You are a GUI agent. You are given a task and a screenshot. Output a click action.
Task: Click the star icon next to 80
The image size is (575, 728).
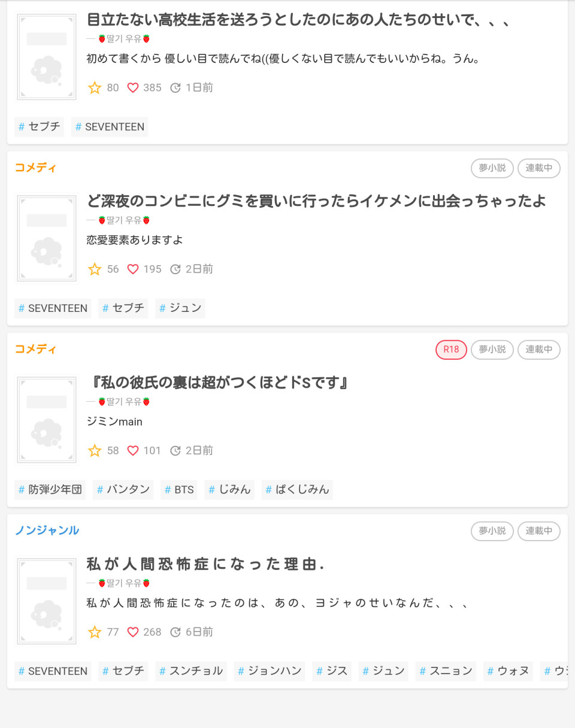[x=95, y=88]
